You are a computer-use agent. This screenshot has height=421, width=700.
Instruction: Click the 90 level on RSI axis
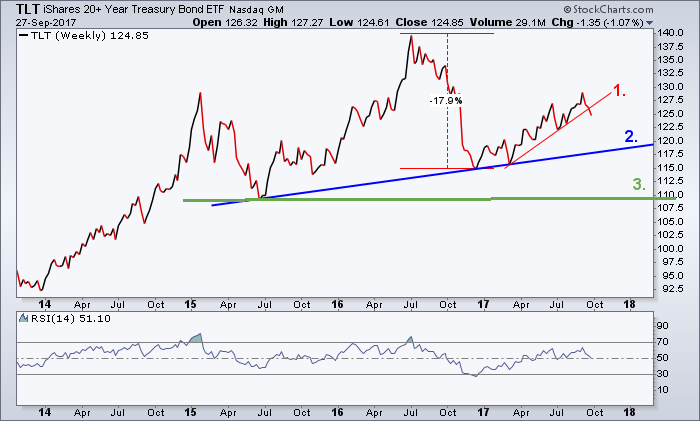[662, 326]
